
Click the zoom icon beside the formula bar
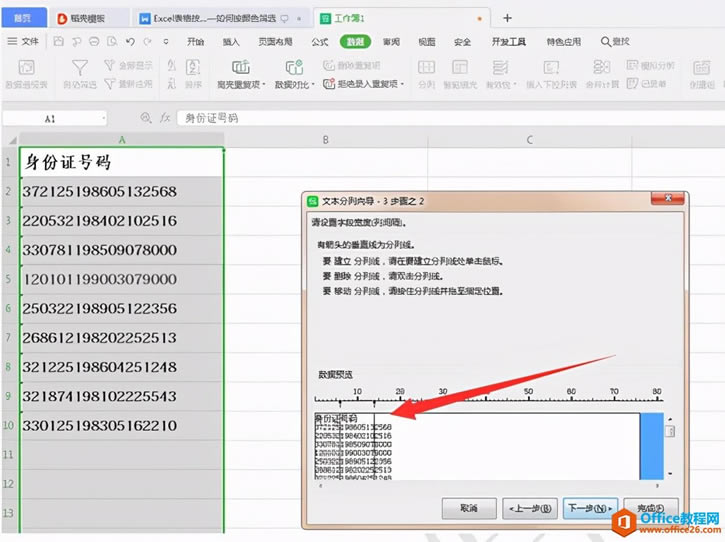coord(146,118)
